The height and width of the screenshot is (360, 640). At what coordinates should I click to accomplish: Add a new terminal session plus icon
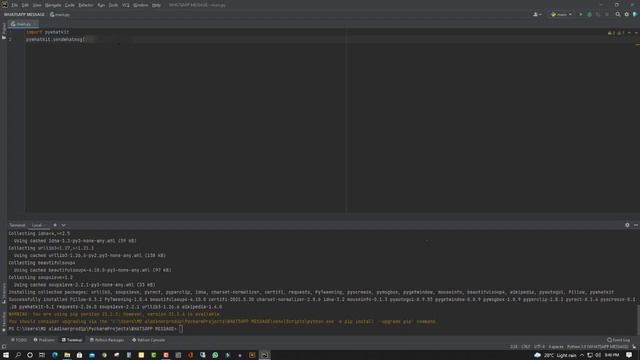click(x=55, y=225)
